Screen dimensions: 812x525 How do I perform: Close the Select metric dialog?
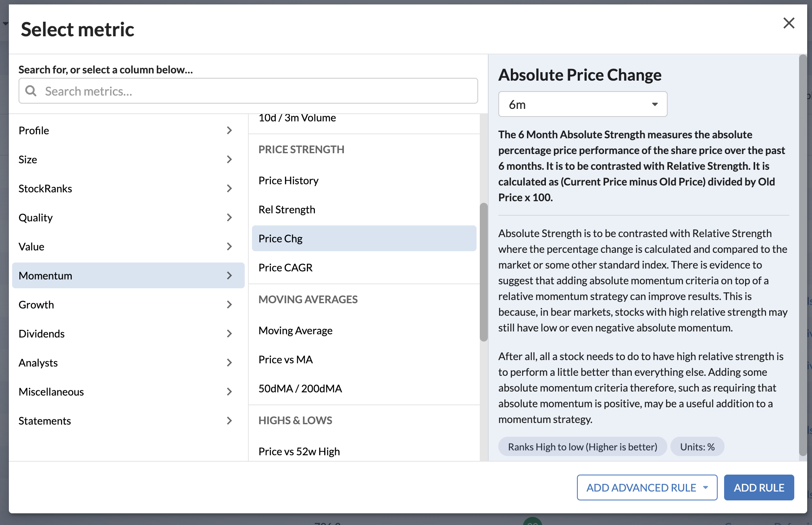pyautogui.click(x=789, y=23)
